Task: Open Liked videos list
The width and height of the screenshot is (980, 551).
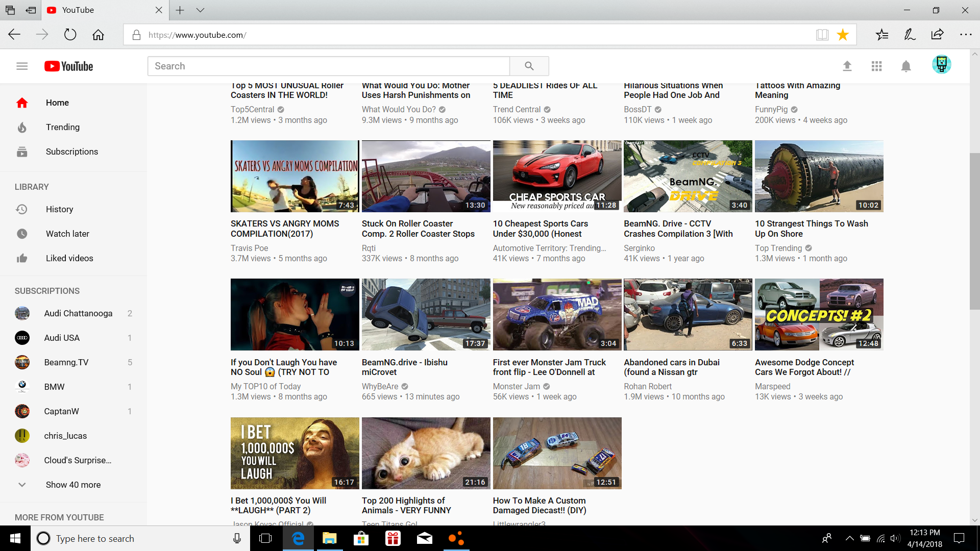Action: click(x=73, y=259)
